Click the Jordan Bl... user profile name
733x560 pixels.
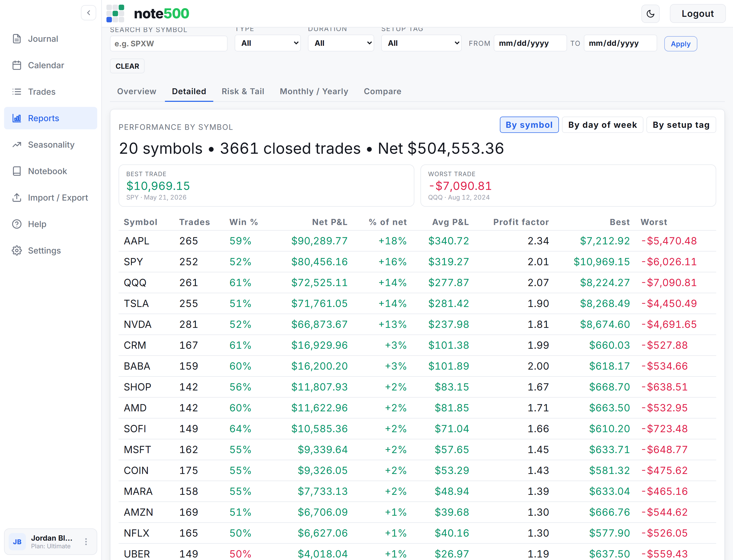(x=52, y=538)
